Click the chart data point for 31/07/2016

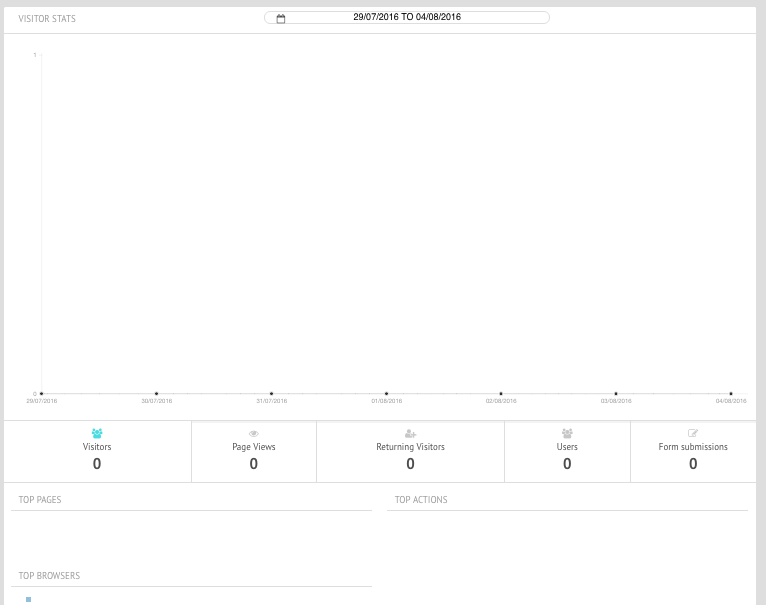tap(271, 393)
